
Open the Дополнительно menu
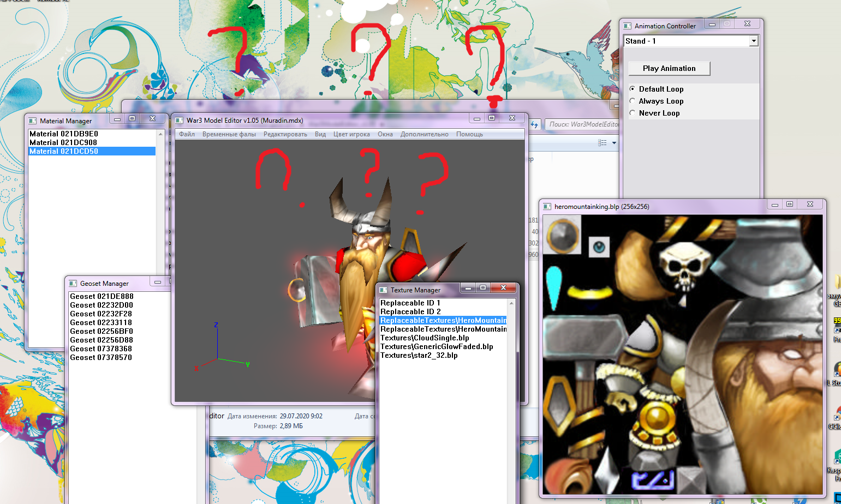425,134
